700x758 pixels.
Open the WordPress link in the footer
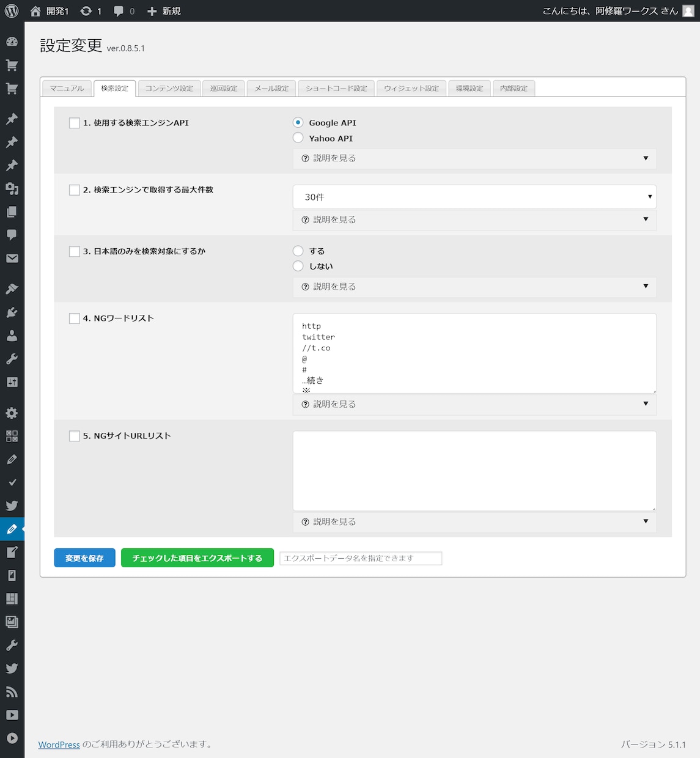59,745
